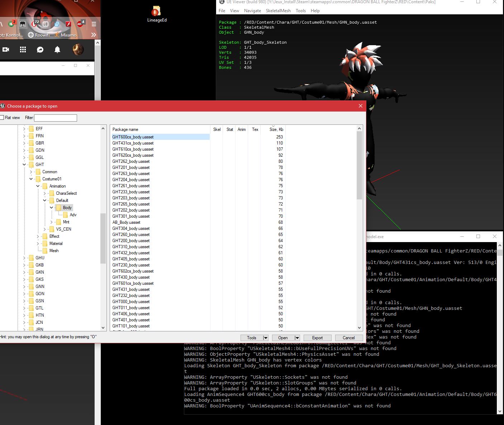The height and width of the screenshot is (425, 504).
Task: Open the Adblock extension with badge 4
Action: pos(81,24)
